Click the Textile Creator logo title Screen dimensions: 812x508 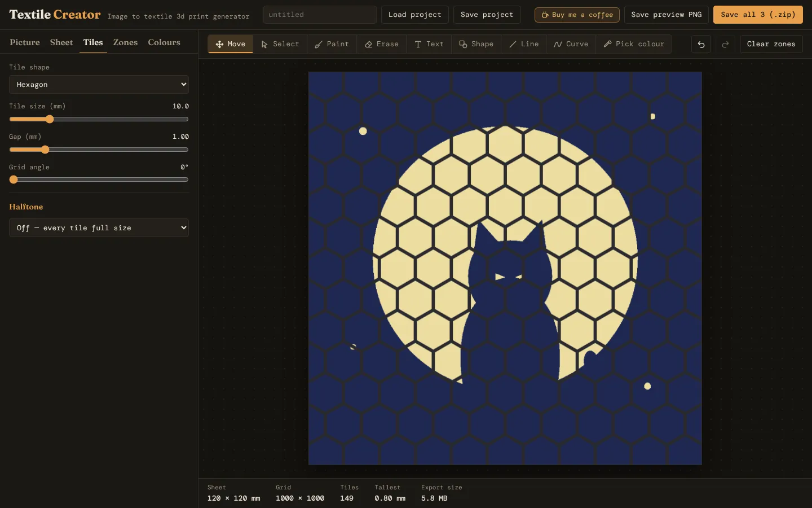point(55,15)
